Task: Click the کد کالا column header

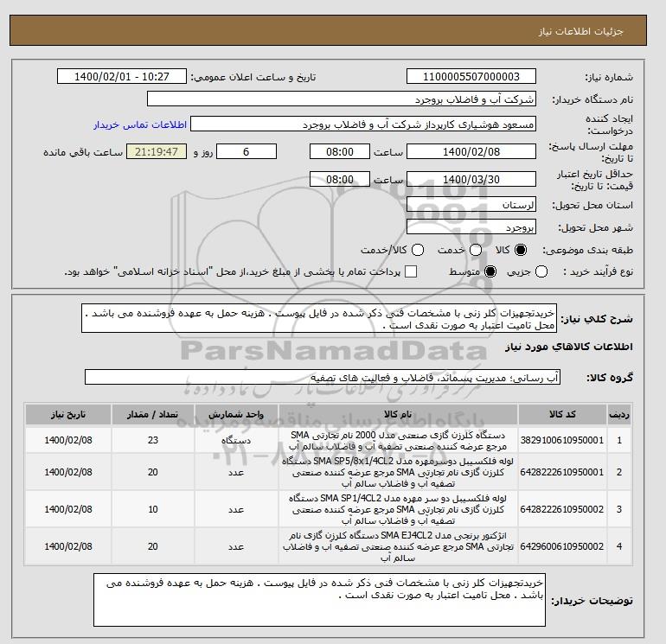Action: (562, 415)
